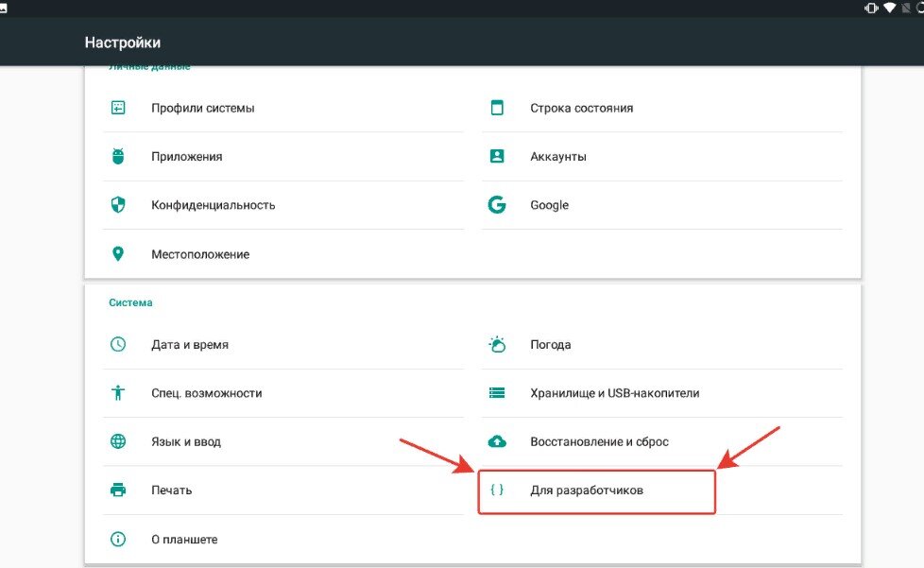Screen dimensions: 924x568
Task: Tap the Language globe icon
Action: [x=118, y=441]
